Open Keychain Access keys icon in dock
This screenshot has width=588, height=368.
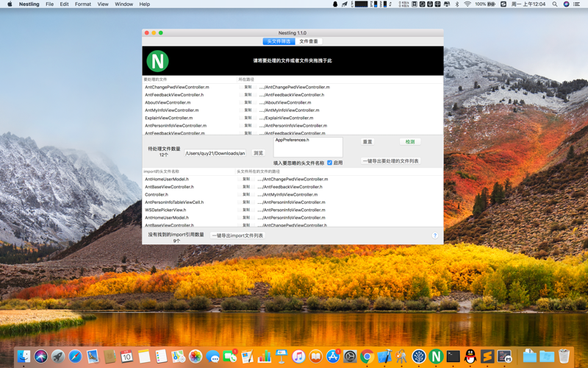point(401,356)
